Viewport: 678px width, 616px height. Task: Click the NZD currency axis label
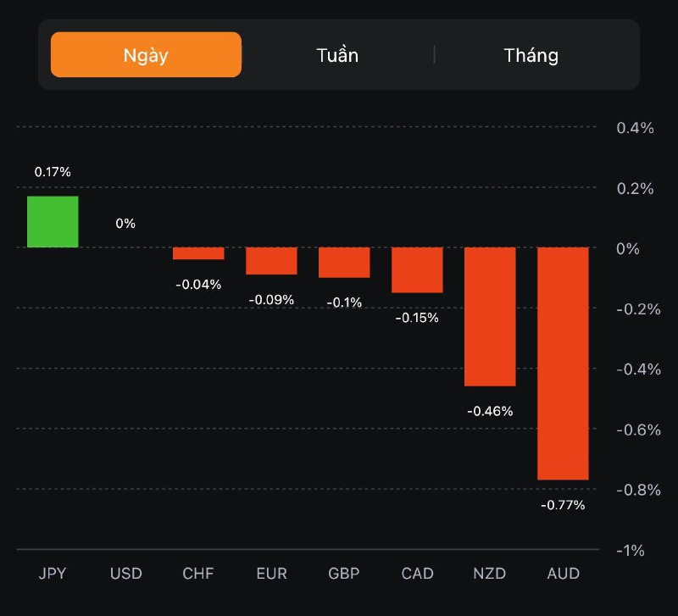(490, 574)
